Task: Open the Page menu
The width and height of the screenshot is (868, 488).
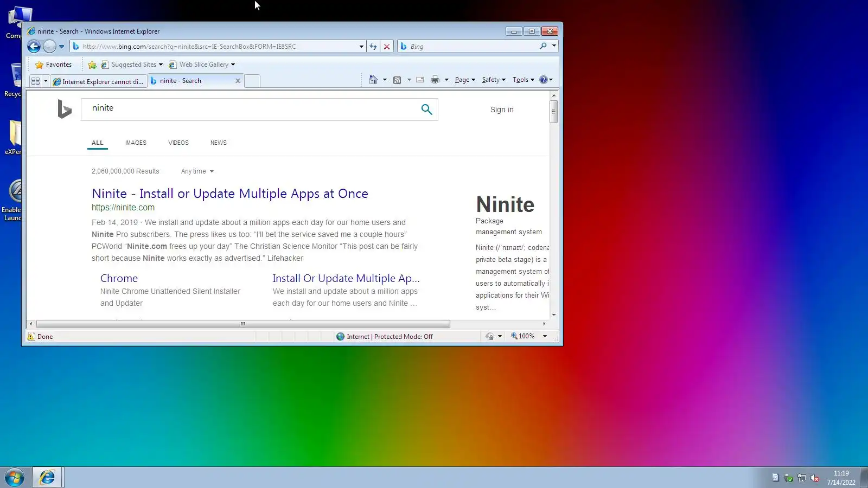Action: (x=465, y=80)
